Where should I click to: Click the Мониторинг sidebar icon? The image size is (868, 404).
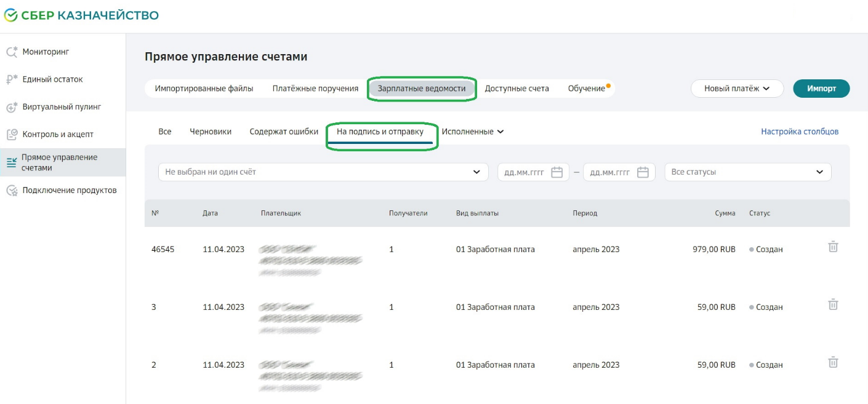(12, 52)
